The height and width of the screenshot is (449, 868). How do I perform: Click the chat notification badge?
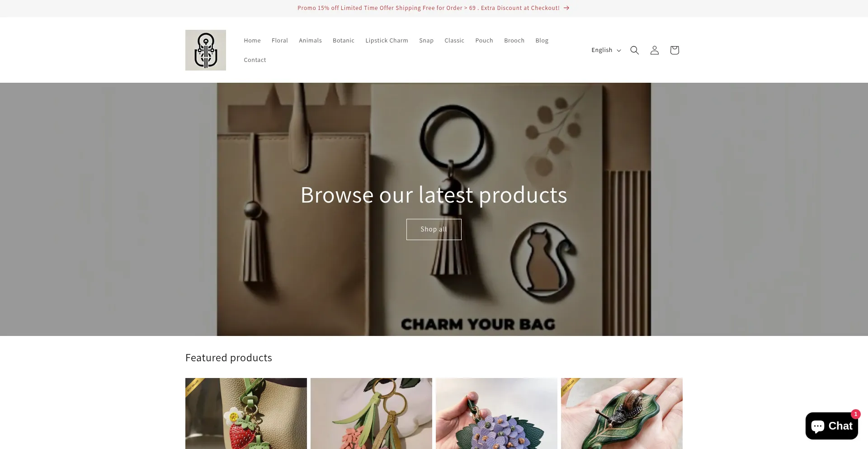855,414
